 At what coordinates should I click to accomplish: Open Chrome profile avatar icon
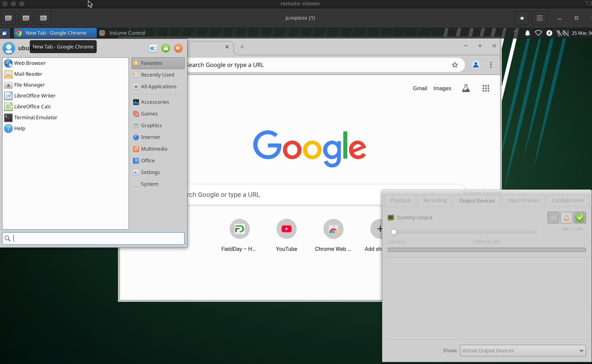pyautogui.click(x=476, y=65)
